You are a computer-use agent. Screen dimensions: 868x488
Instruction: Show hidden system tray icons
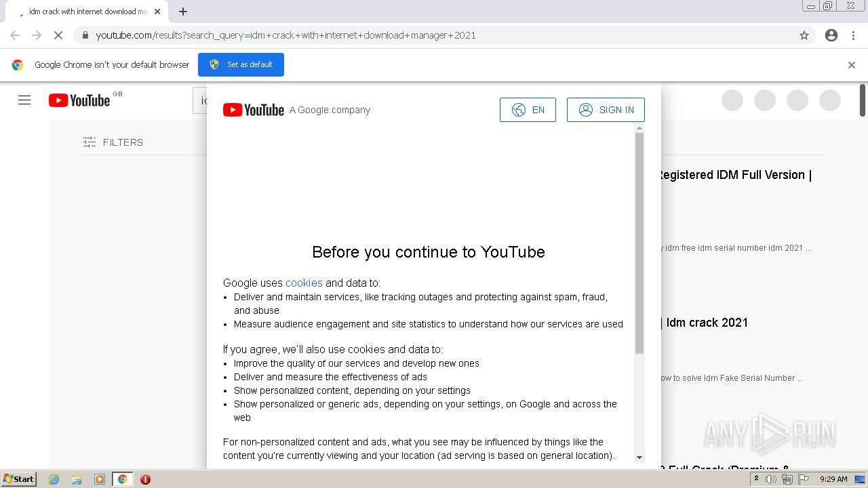point(757,479)
